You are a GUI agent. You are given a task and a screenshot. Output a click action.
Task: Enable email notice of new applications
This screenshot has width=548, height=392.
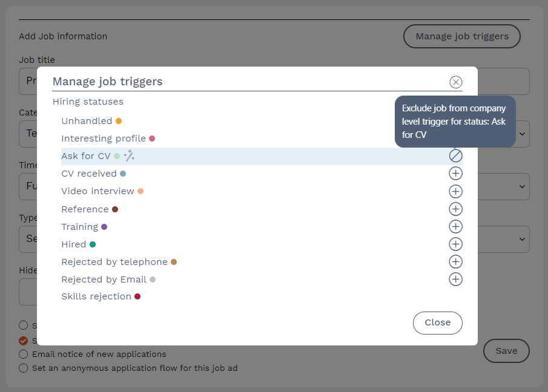point(24,354)
